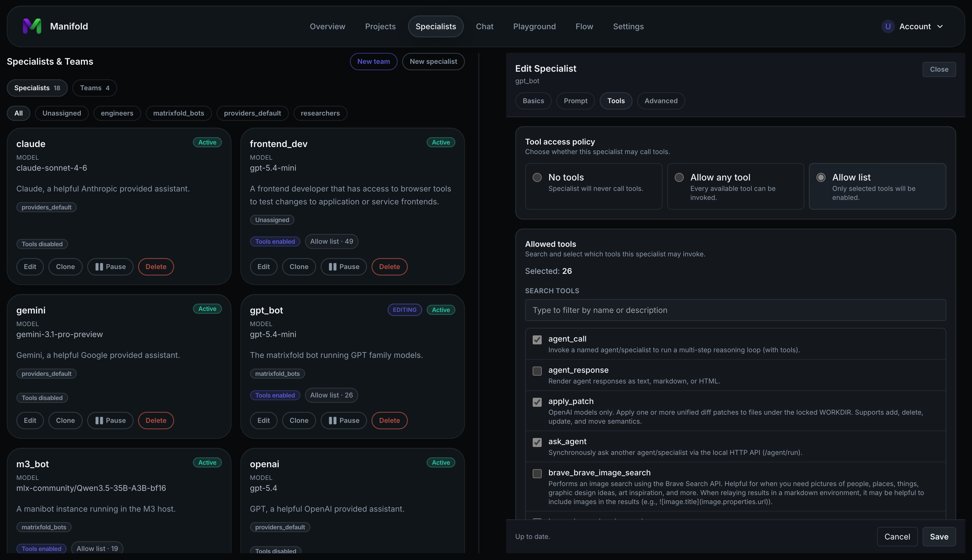Edit the gemini specialist
This screenshot has height=560, width=972.
(x=30, y=420)
